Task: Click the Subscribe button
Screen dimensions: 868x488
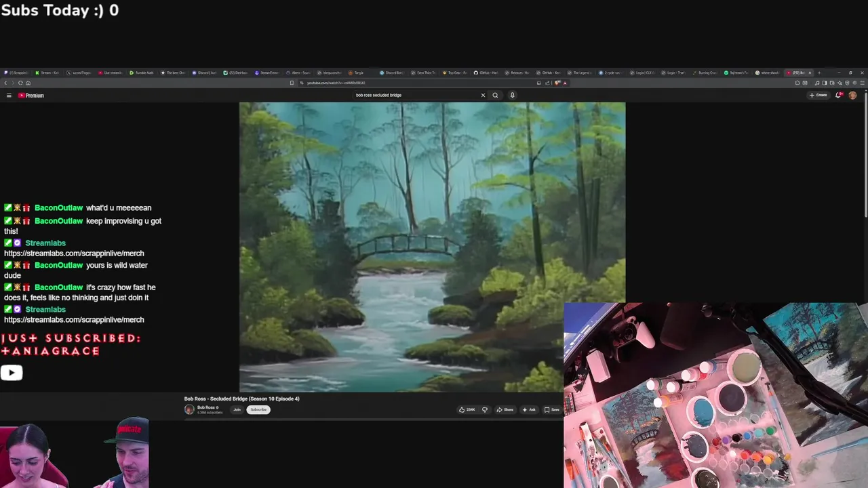Action: (258, 409)
